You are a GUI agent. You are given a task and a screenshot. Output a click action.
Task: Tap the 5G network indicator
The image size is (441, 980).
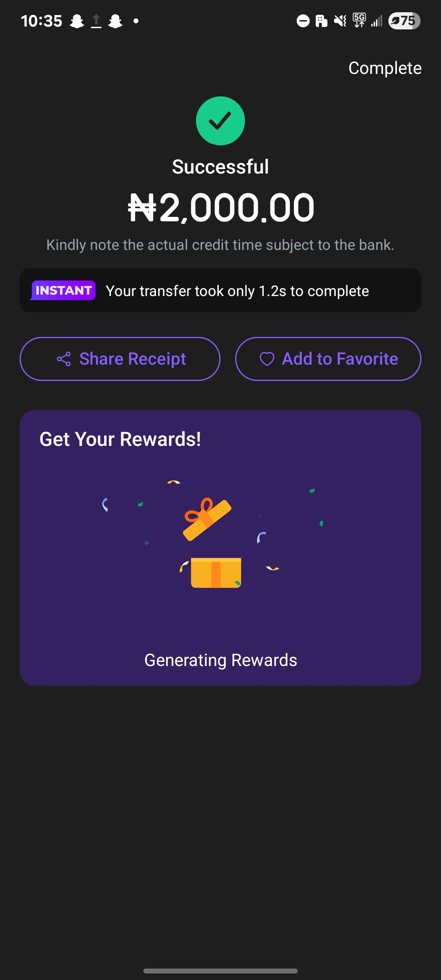[359, 20]
